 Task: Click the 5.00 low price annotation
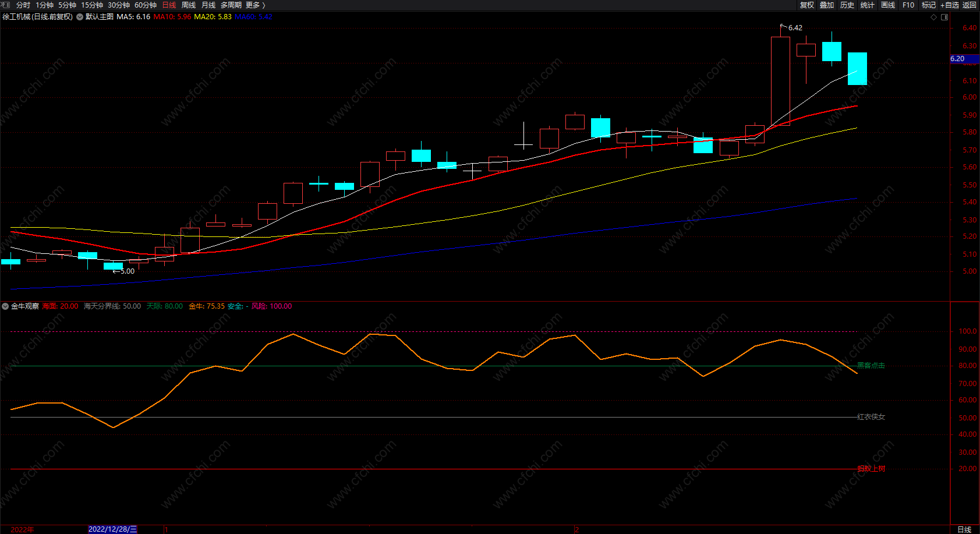click(128, 271)
